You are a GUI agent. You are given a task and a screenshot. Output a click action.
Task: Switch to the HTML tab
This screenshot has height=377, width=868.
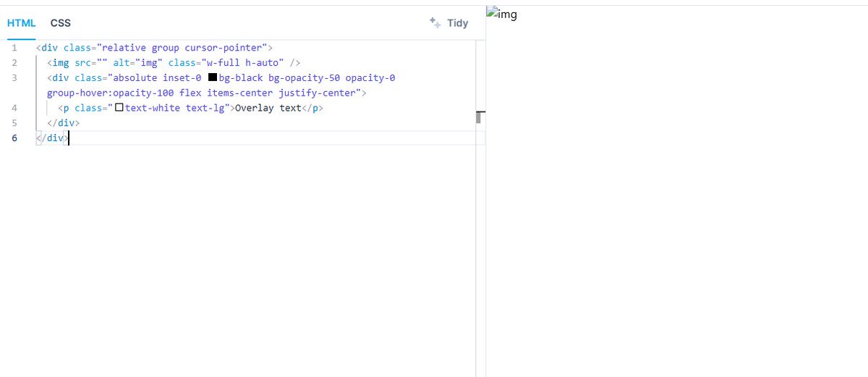[x=22, y=23]
